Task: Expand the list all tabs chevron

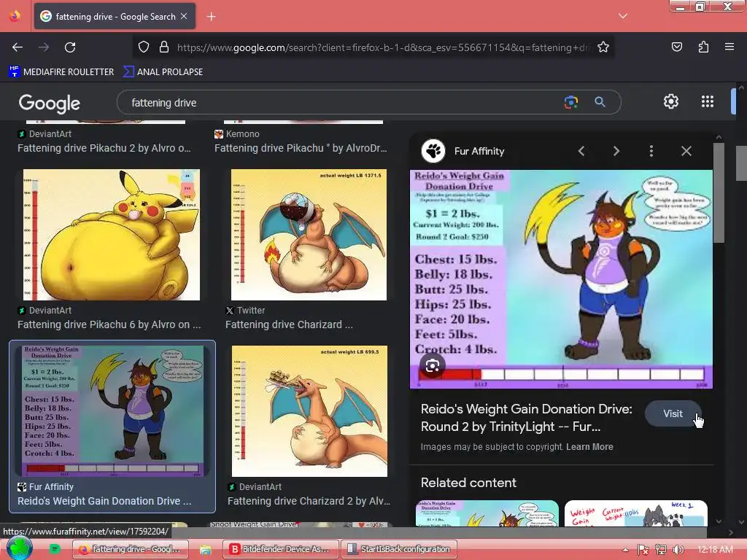Action: [x=623, y=16]
